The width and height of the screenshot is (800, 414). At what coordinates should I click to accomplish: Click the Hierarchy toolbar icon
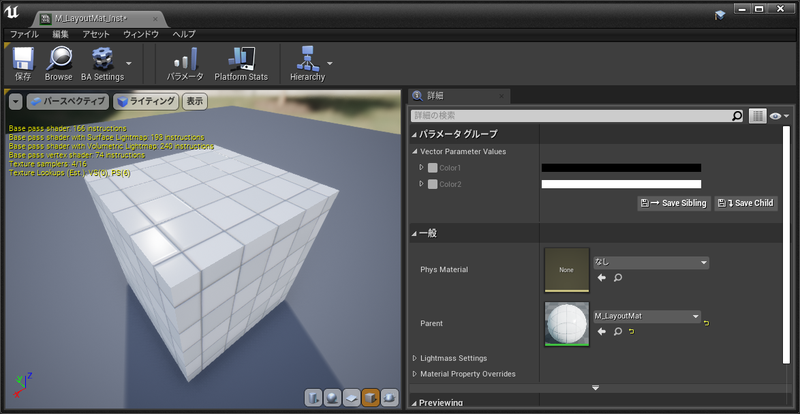(307, 59)
